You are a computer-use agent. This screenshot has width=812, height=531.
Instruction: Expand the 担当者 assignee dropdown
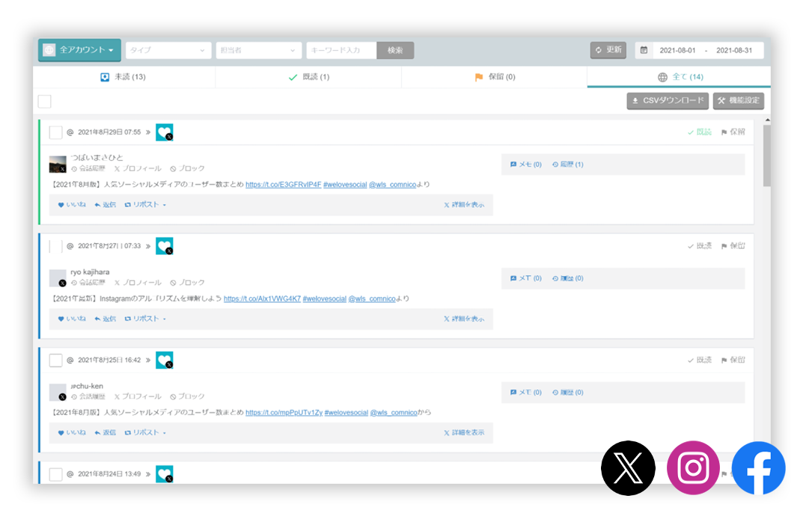(x=258, y=50)
